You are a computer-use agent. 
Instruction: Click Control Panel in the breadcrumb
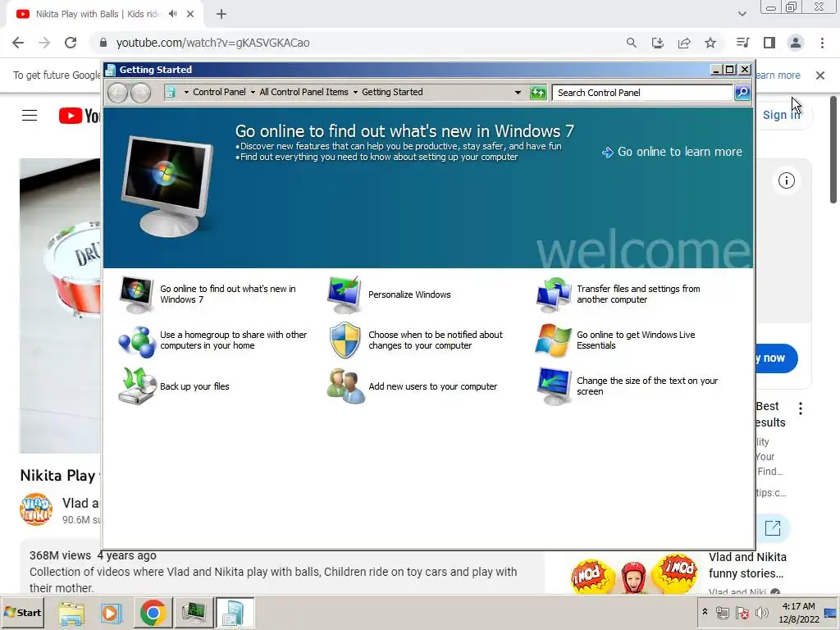[219, 92]
